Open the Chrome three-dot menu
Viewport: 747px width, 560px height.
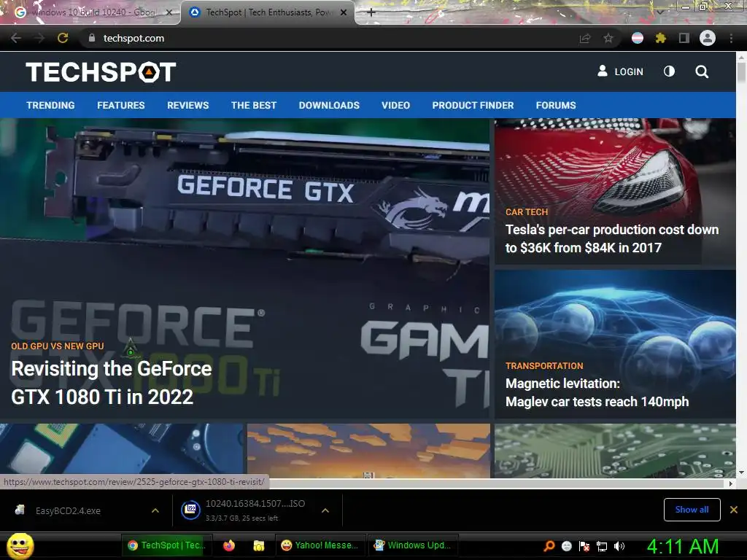pyautogui.click(x=731, y=38)
